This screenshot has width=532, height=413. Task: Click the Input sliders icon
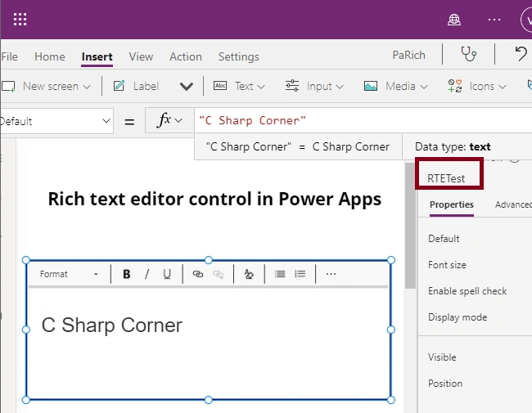pyautogui.click(x=292, y=86)
